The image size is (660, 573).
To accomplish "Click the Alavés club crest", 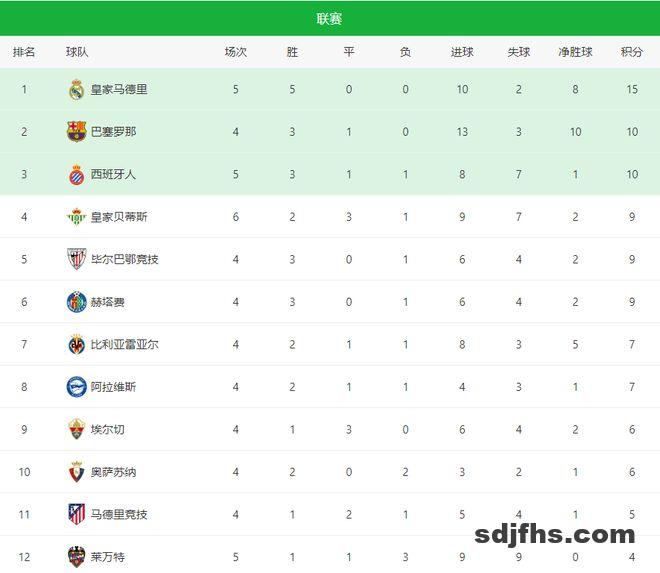I will point(76,387).
